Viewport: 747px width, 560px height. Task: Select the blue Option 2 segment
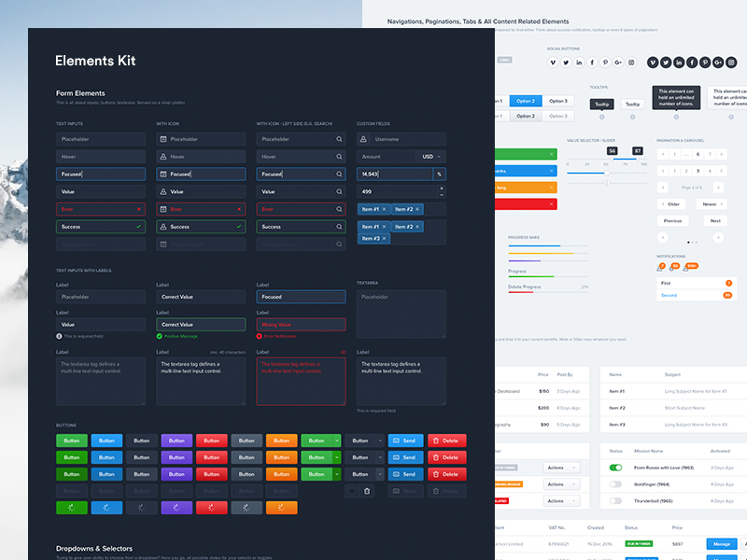pyautogui.click(x=526, y=101)
